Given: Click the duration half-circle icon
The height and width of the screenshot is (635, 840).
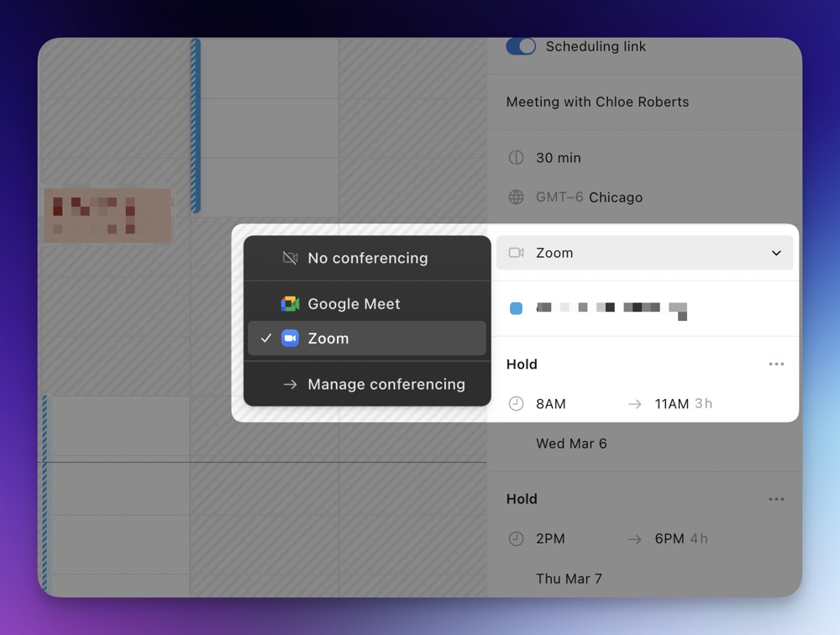Looking at the screenshot, I should 516,158.
